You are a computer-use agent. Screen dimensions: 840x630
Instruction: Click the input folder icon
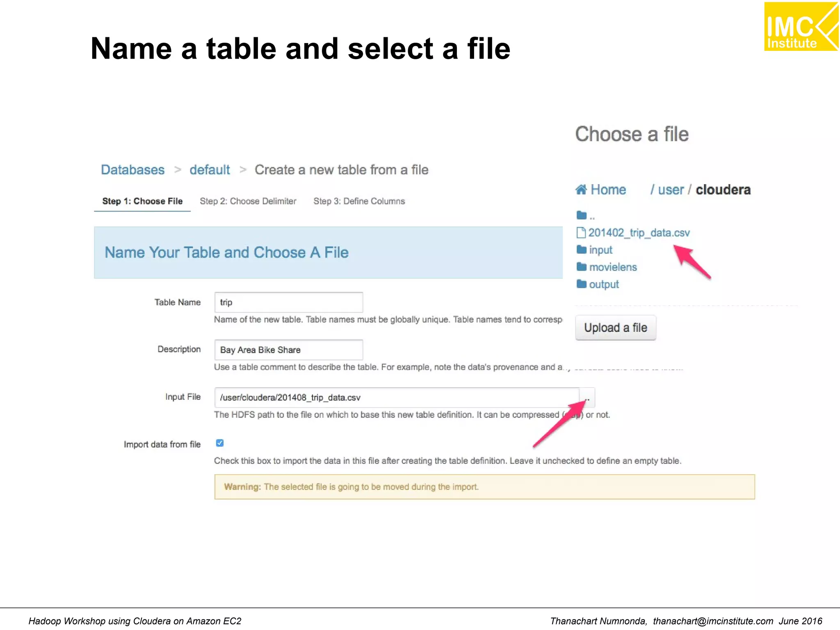click(x=581, y=249)
